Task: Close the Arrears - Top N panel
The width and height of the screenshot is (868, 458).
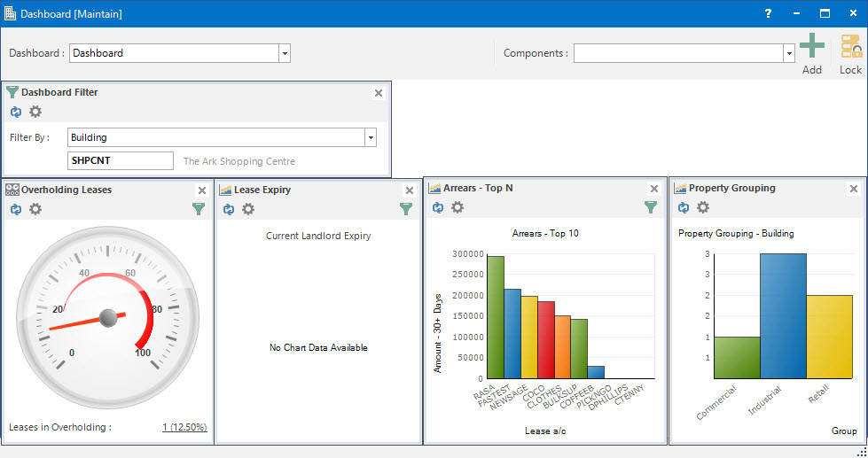Action: [654, 189]
